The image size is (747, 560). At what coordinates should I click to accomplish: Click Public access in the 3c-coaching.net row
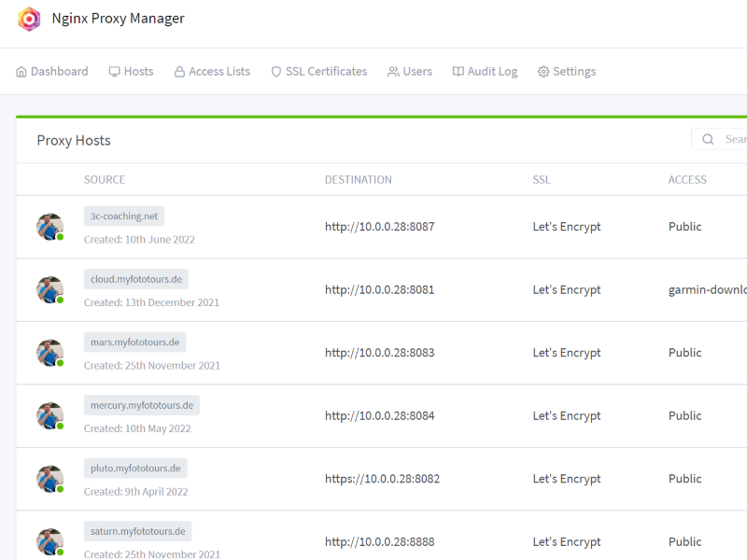[684, 227]
